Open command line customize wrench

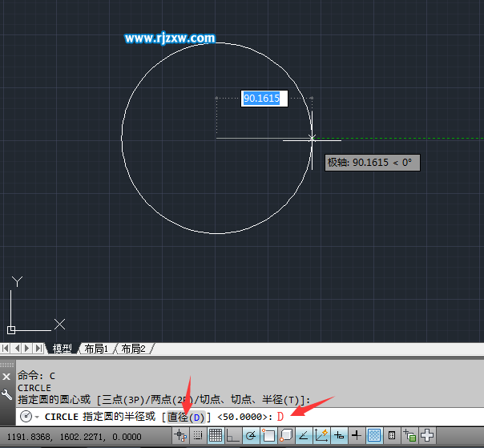(x=6, y=394)
